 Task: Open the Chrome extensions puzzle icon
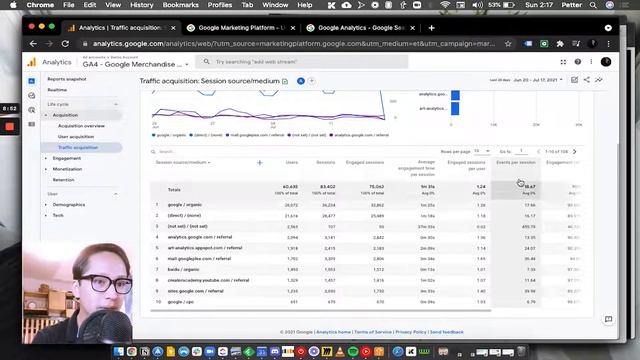tap(560, 44)
